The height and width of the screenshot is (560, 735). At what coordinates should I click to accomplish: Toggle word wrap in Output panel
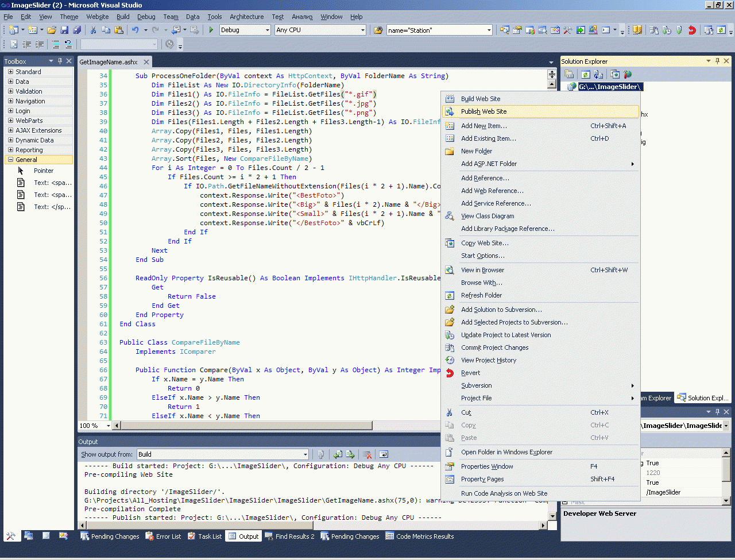click(384, 454)
